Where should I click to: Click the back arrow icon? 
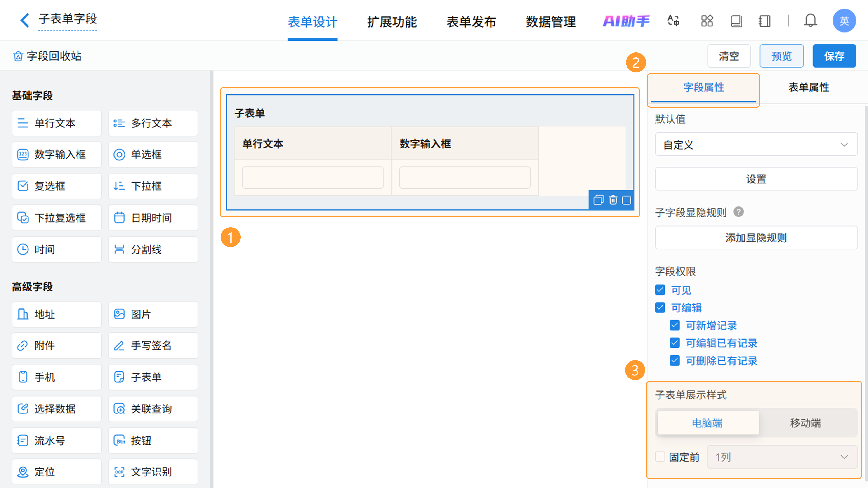(x=24, y=20)
